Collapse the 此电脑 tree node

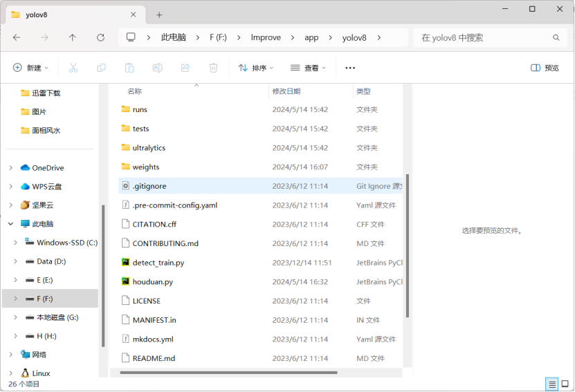11,224
